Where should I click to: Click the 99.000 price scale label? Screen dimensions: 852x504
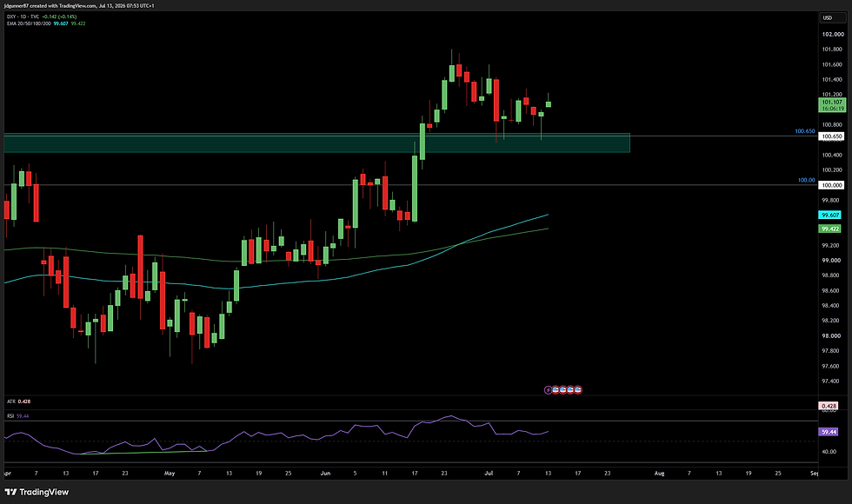(832, 260)
